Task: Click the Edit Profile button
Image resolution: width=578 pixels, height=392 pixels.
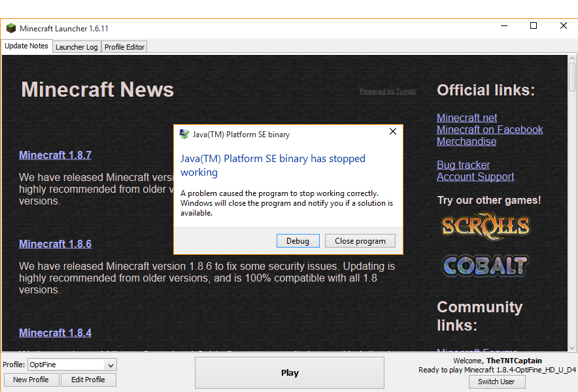Action: pyautogui.click(x=88, y=380)
